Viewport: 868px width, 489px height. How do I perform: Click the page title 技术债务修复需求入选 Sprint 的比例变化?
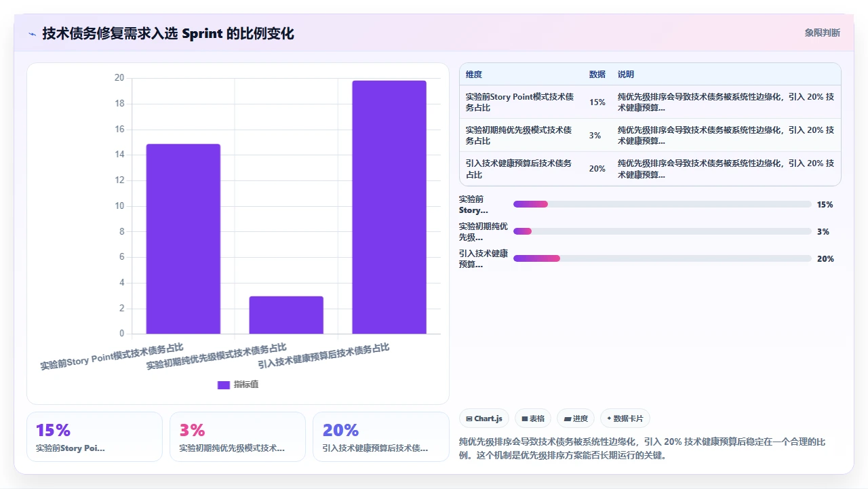[x=168, y=33]
